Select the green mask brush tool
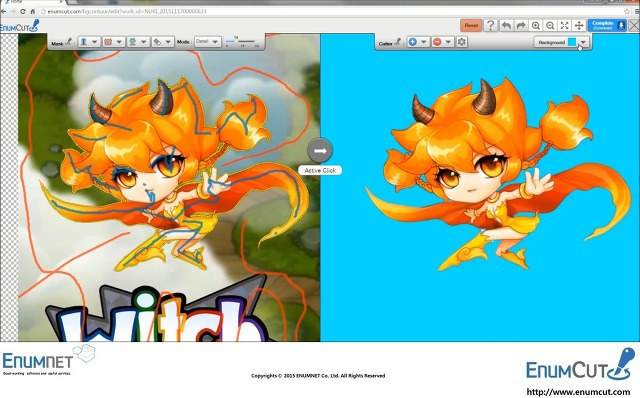 tap(133, 42)
